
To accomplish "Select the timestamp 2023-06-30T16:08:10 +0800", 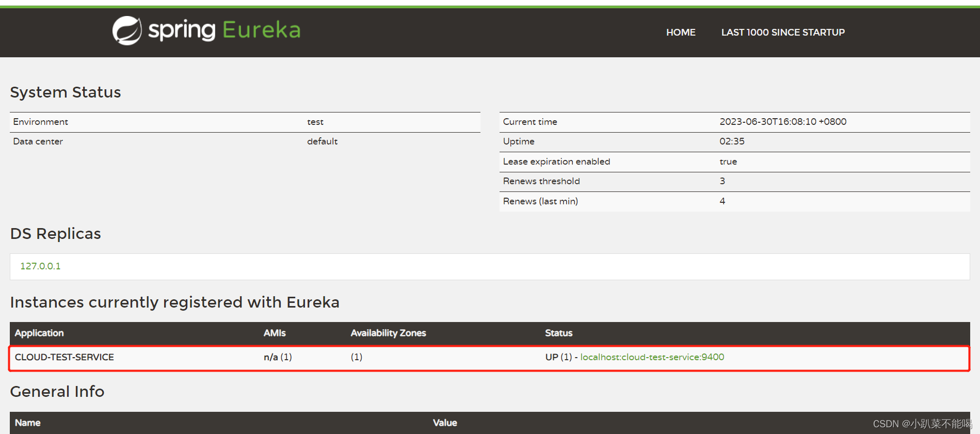I will (783, 122).
